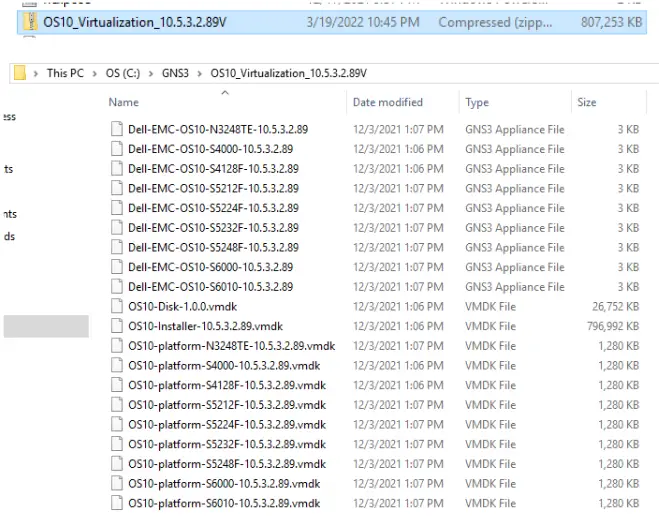Expand the chevron after This PC
The width and height of the screenshot is (659, 517).
[95, 74]
